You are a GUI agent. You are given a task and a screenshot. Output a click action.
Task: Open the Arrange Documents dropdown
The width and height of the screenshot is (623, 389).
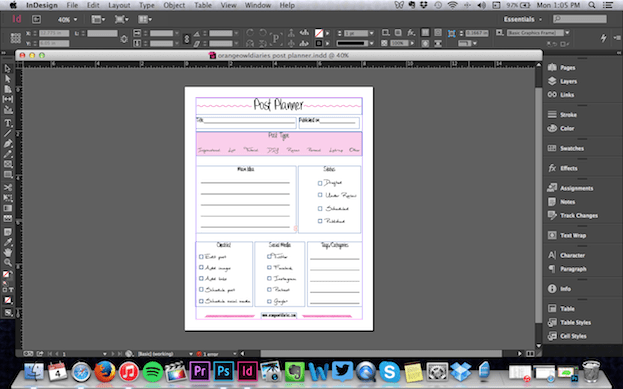click(x=145, y=19)
